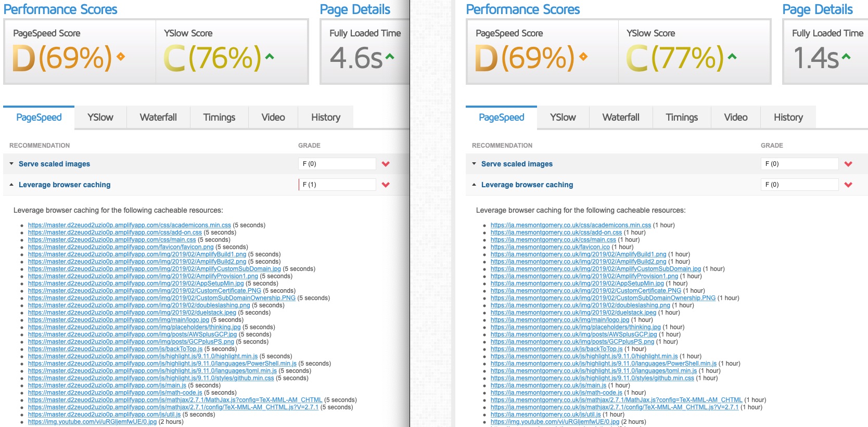This screenshot has height=427, width=868.
Task: Click the green arrow beside C(77%) score
Action: click(732, 57)
